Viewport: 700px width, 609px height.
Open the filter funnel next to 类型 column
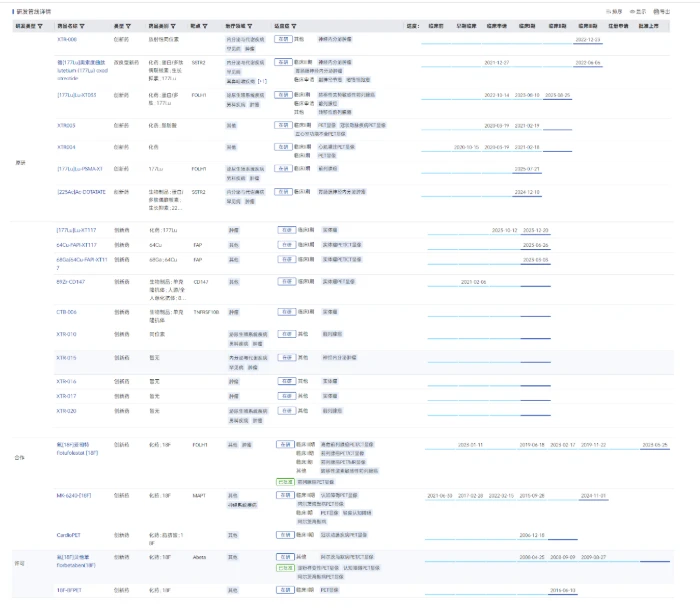[x=129, y=26]
